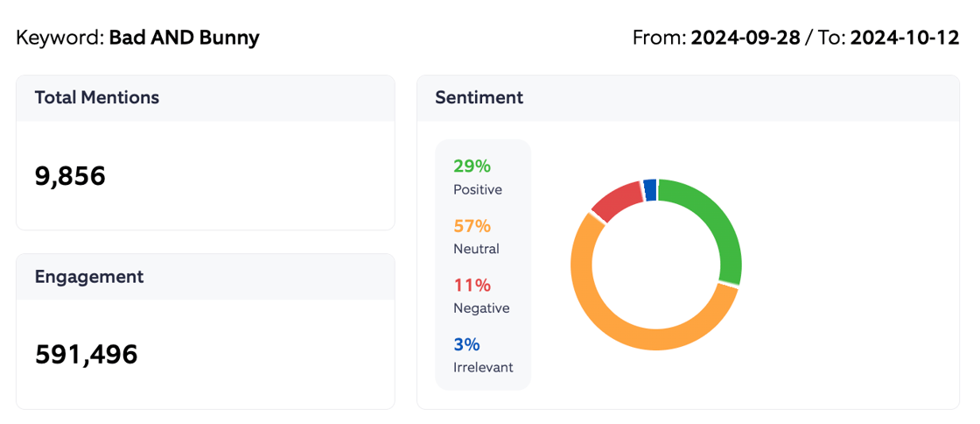Select the blue Irrelevant donut segment
The width and height of the screenshot is (980, 424).
[x=649, y=188]
